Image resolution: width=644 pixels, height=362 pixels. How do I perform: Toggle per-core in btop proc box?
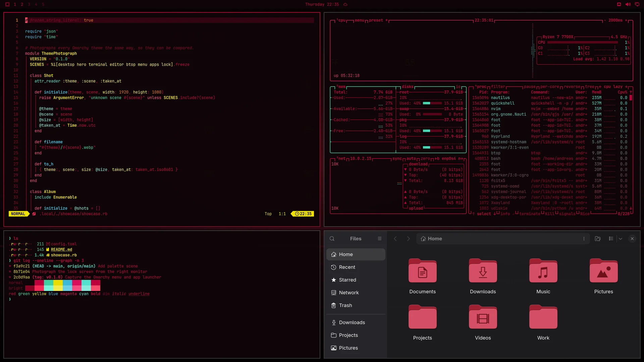(550, 87)
